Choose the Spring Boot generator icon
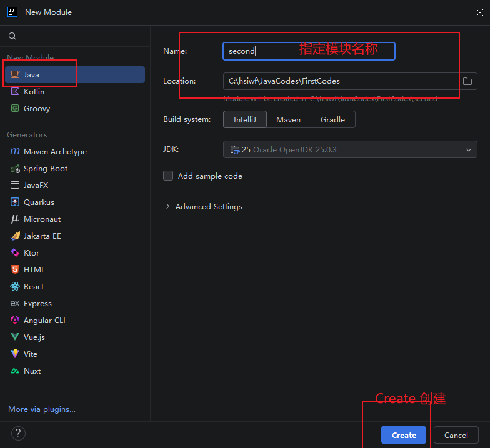 coord(15,169)
